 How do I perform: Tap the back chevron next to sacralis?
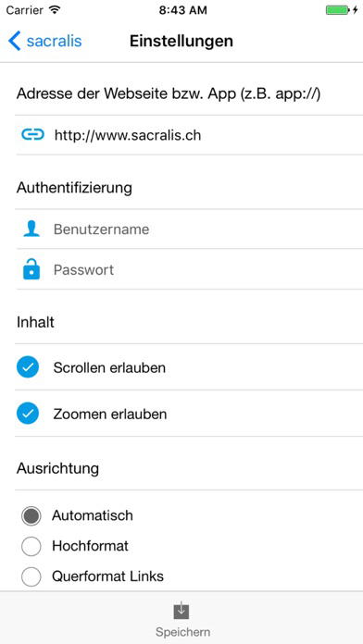(x=15, y=41)
